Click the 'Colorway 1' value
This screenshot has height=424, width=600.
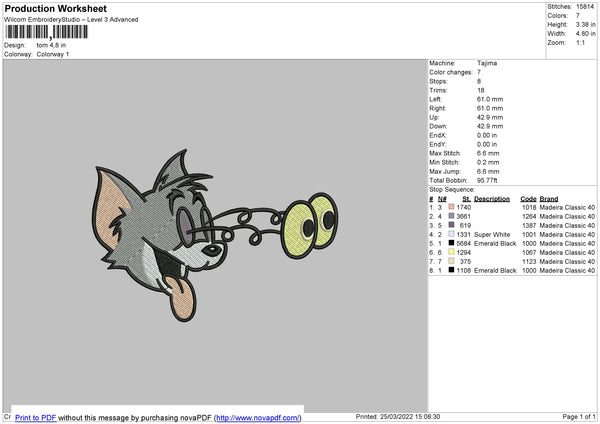[x=53, y=54]
